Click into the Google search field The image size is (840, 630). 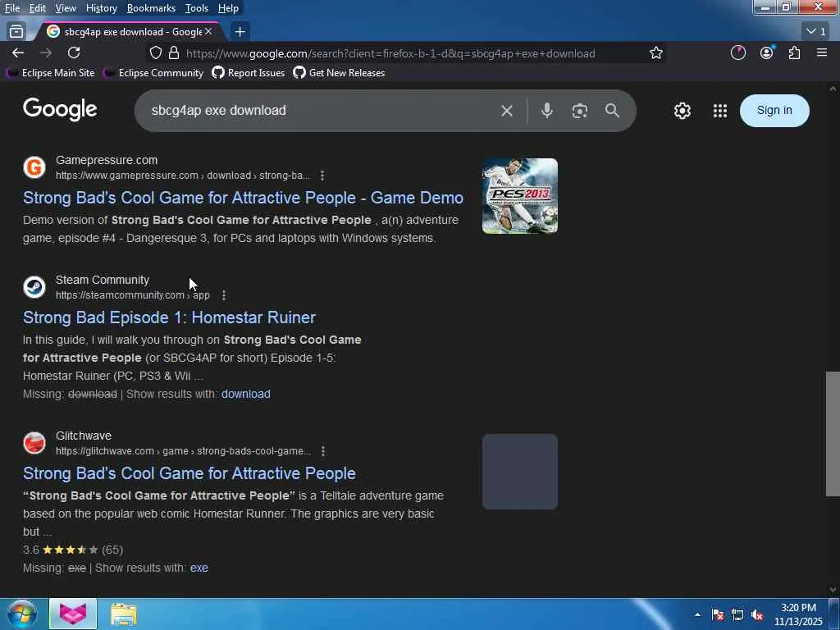[x=322, y=111]
